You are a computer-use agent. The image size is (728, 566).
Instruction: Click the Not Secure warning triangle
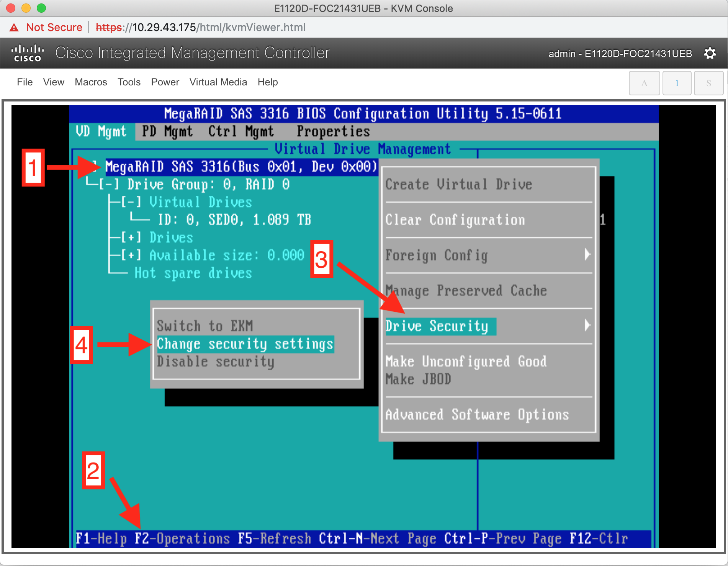14,27
